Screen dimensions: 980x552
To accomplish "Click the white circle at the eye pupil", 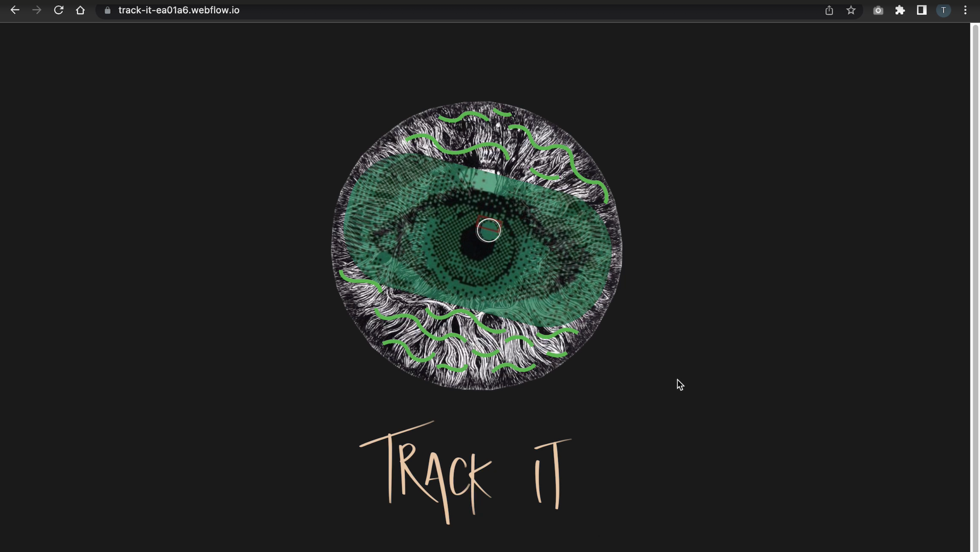I will (x=488, y=230).
